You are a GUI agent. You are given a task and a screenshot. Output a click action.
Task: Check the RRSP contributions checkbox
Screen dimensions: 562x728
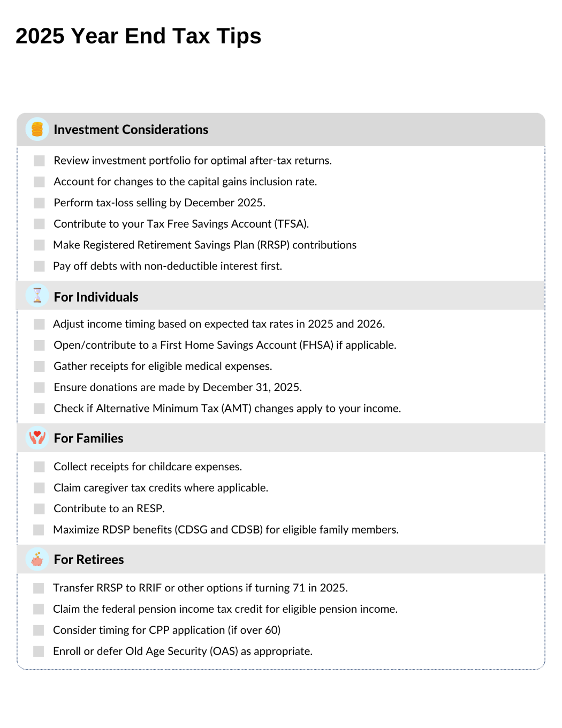[x=39, y=245]
